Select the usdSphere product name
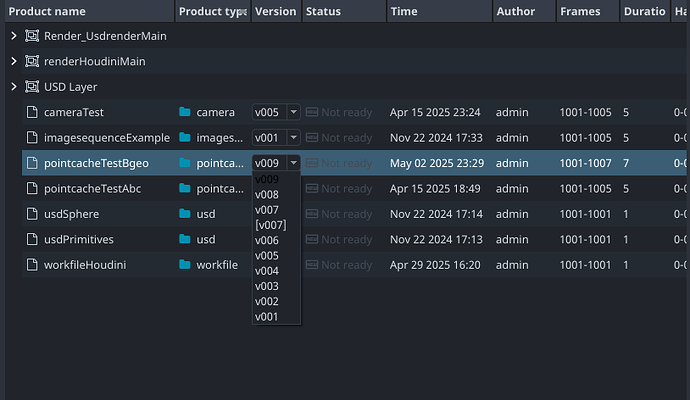Image resolution: width=690 pixels, height=400 pixels. (x=71, y=214)
